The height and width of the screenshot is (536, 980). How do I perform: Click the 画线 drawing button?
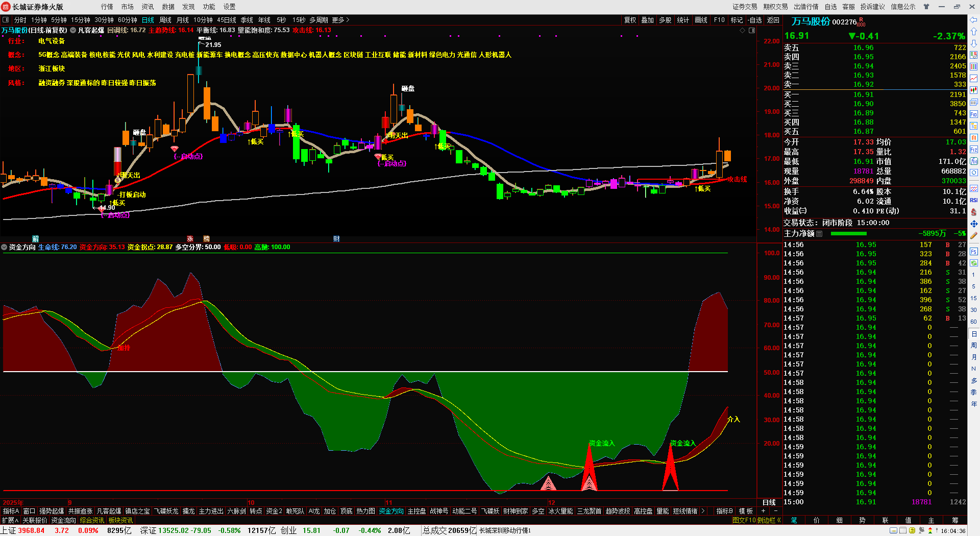click(701, 20)
